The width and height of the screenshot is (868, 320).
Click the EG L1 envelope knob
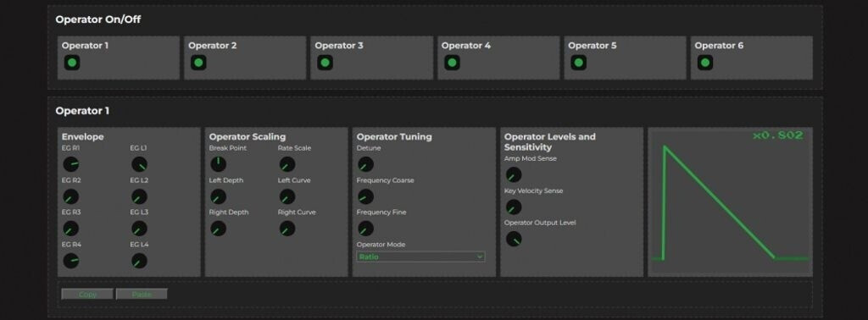tap(140, 164)
